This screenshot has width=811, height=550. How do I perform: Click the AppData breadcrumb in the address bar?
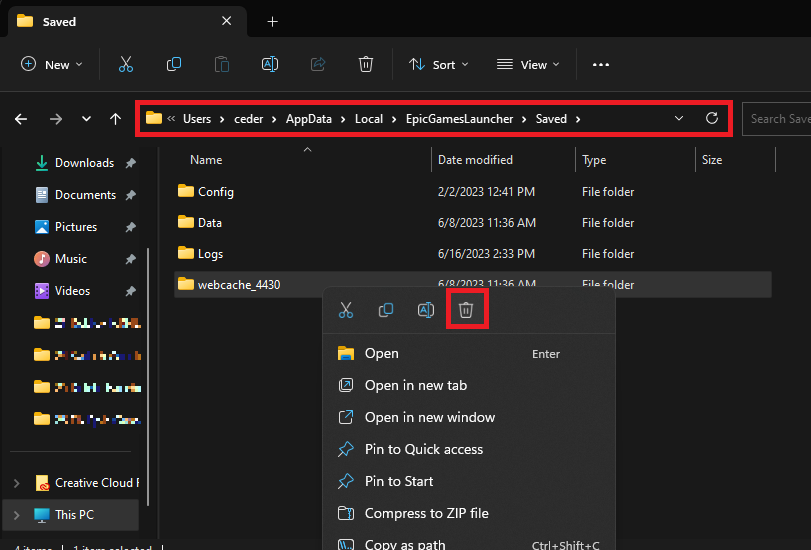coord(309,118)
